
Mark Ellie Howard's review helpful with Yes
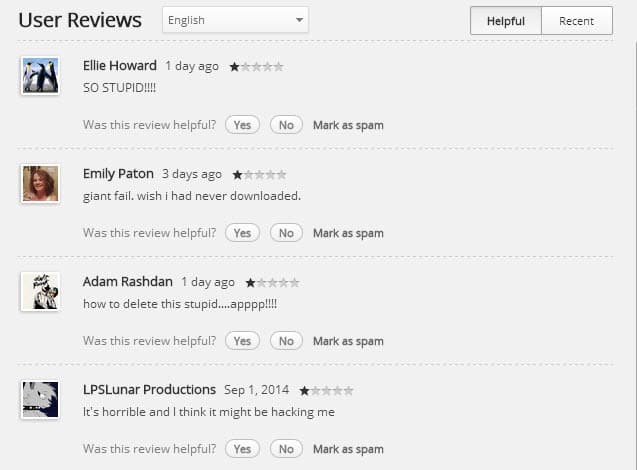[242, 125]
